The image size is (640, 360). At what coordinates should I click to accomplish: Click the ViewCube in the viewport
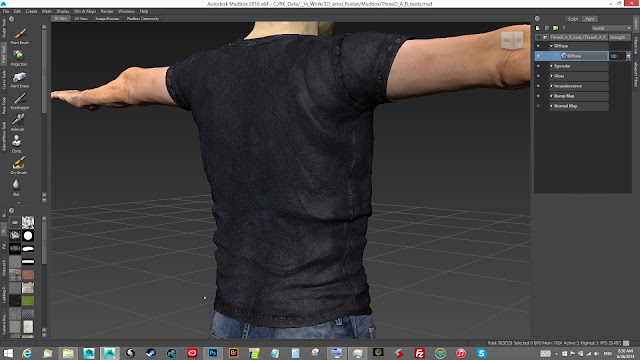(x=512, y=40)
